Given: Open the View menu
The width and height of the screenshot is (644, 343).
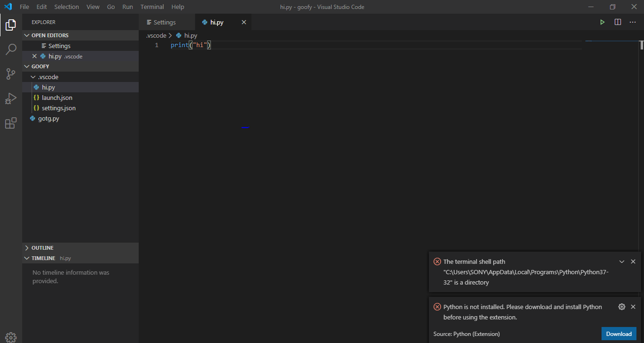Looking at the screenshot, I should pos(93,7).
